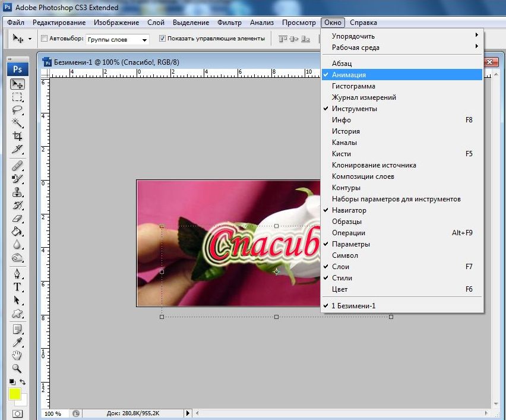Click the yellow foreground color swatch

pyautogui.click(x=14, y=393)
